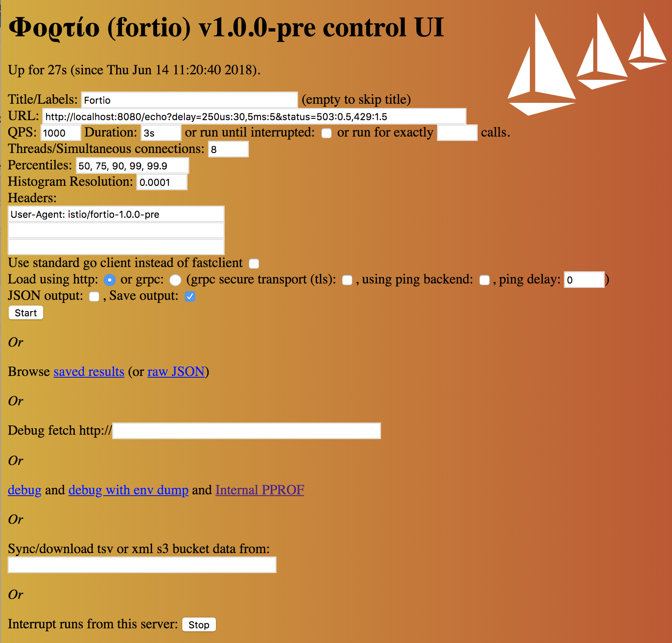Click the 'Up for 27s' uptime text
The width and height of the screenshot is (672, 643).
pyautogui.click(x=134, y=70)
